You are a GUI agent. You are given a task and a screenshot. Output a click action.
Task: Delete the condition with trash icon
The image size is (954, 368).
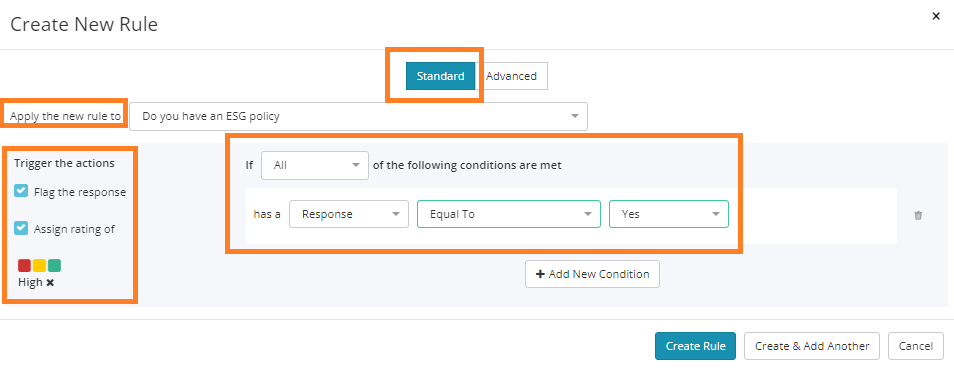(x=918, y=215)
